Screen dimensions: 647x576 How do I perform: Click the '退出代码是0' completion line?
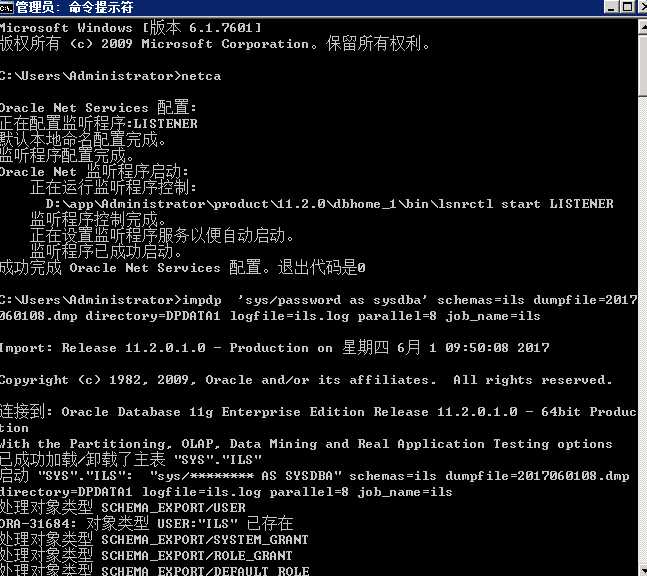click(x=182, y=268)
